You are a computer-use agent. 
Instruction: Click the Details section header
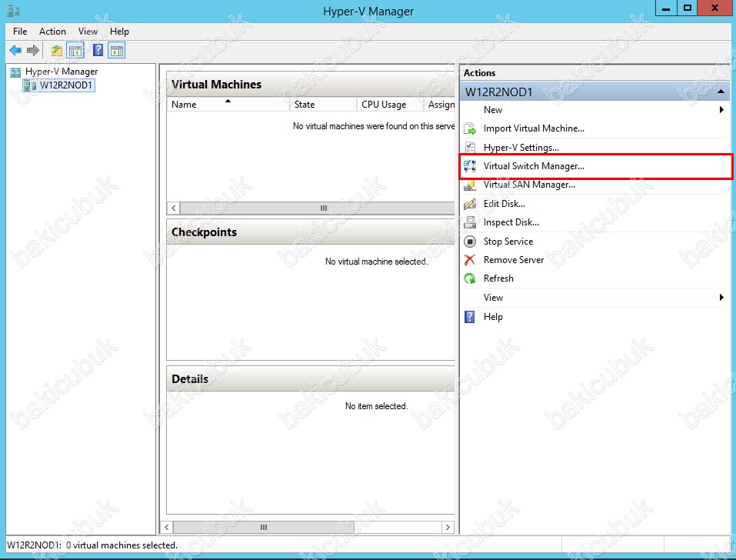[x=311, y=379]
